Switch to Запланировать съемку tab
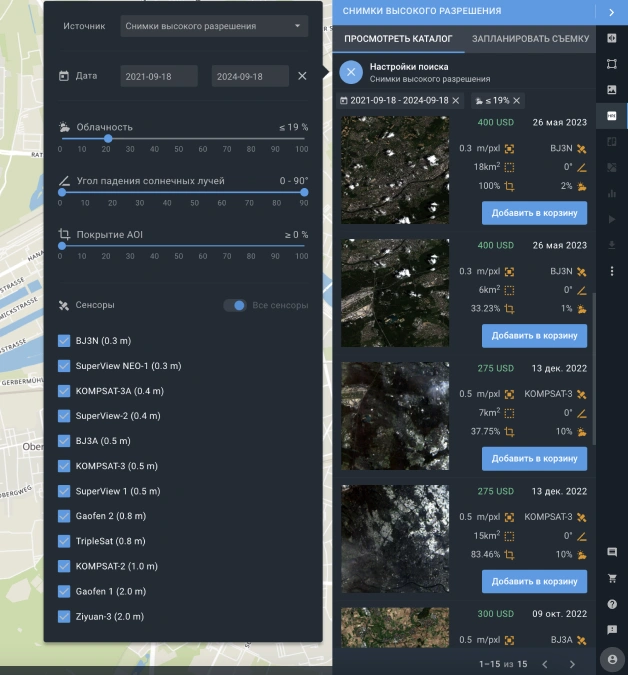 pos(530,39)
